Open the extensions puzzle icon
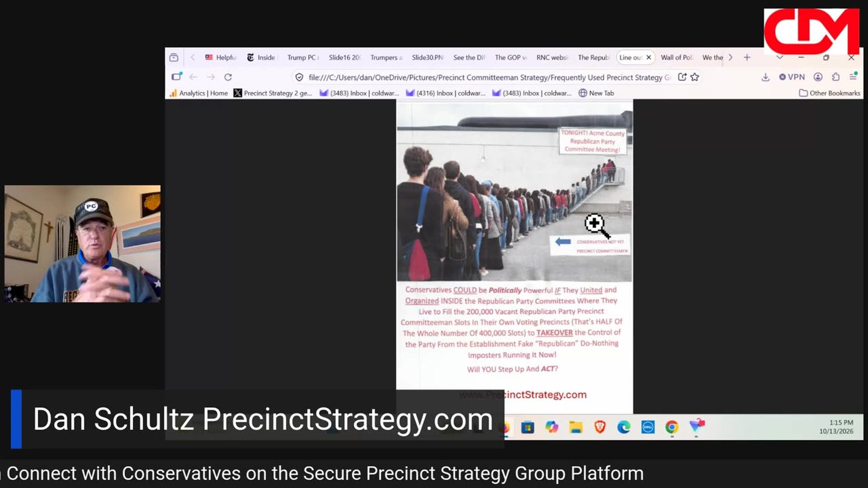This screenshot has width=868, height=488. pyautogui.click(x=835, y=77)
